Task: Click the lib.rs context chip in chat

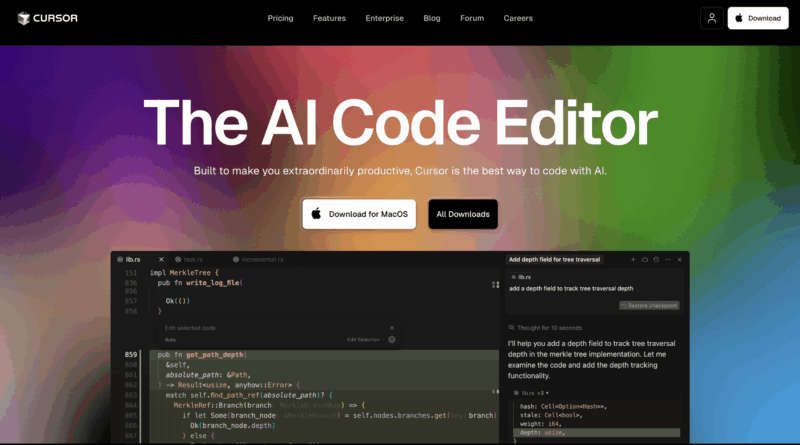Action: (521, 277)
